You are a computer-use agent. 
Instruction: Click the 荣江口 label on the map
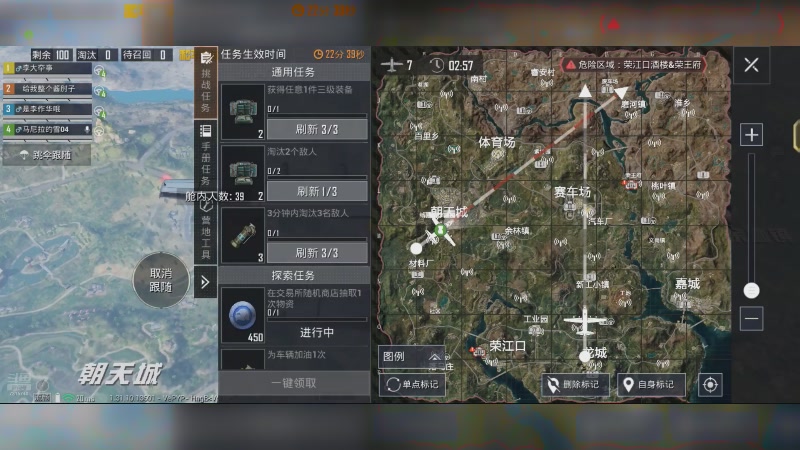(508, 346)
